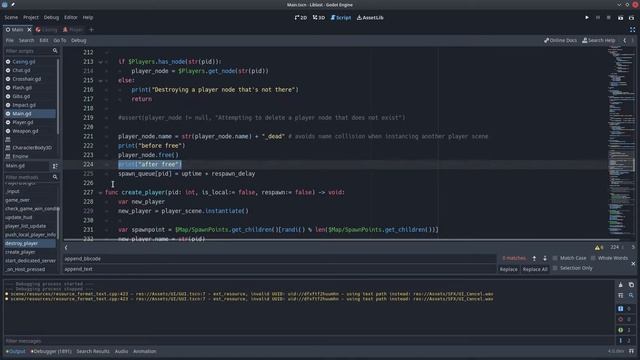Open the Project menu

[31, 18]
